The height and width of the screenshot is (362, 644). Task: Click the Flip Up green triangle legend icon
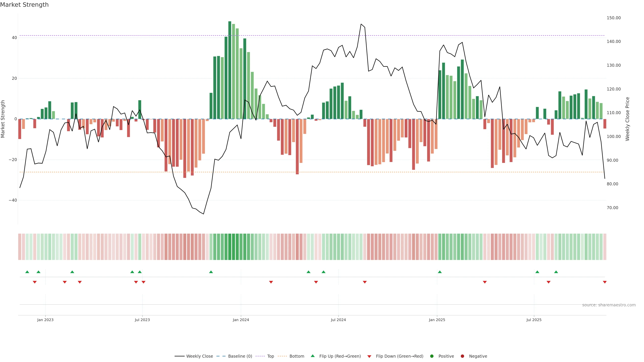(312, 356)
